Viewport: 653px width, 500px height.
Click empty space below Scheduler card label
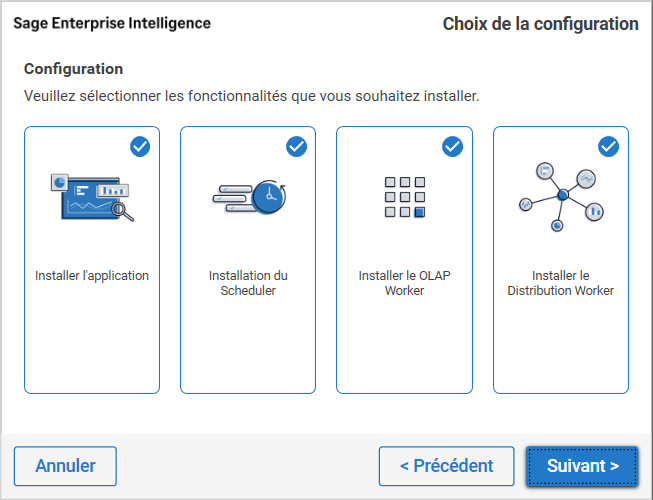(x=248, y=345)
